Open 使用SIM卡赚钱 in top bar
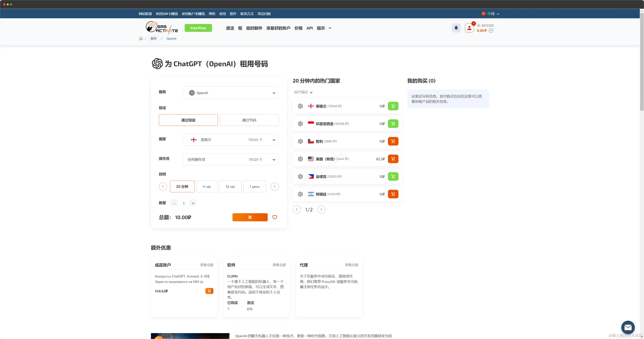This screenshot has height=339, width=644. (167, 14)
